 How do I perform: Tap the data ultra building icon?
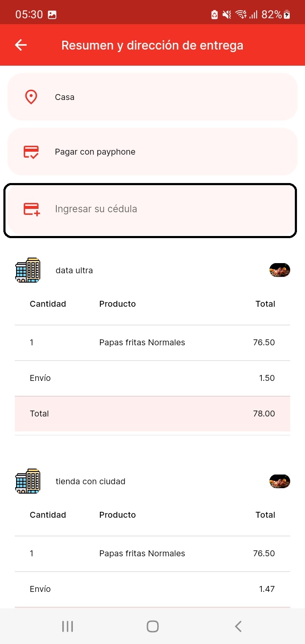[x=28, y=270]
